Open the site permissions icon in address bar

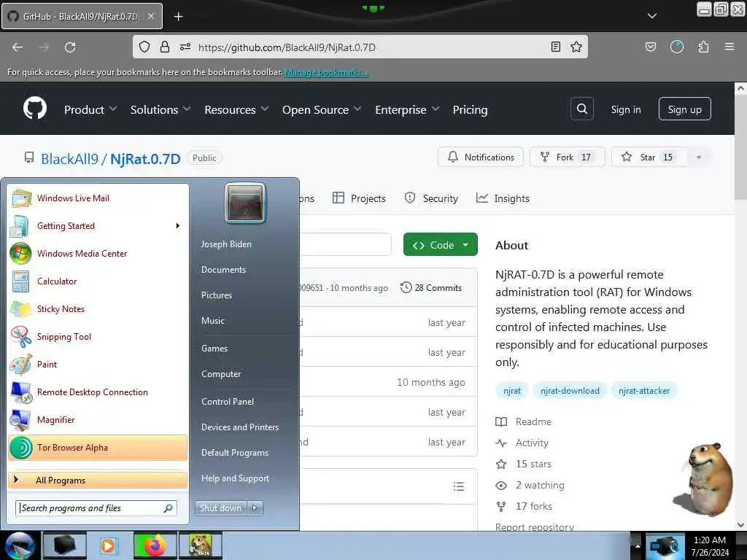coord(185,47)
